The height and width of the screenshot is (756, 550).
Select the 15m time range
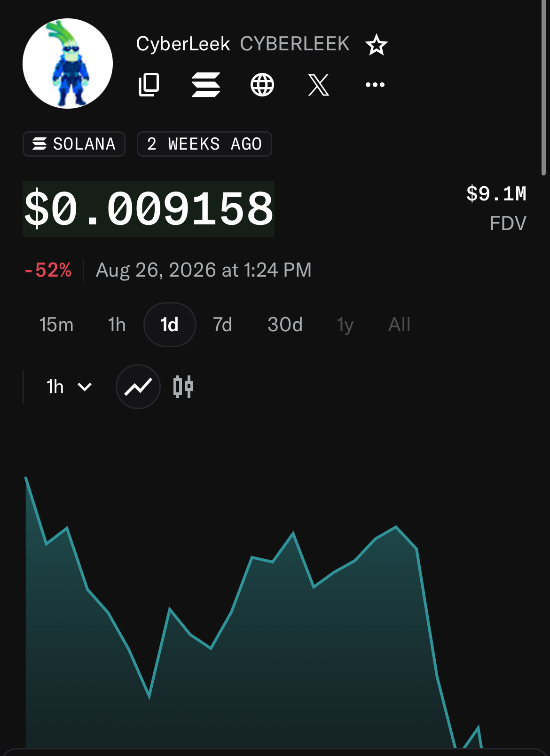click(x=56, y=325)
